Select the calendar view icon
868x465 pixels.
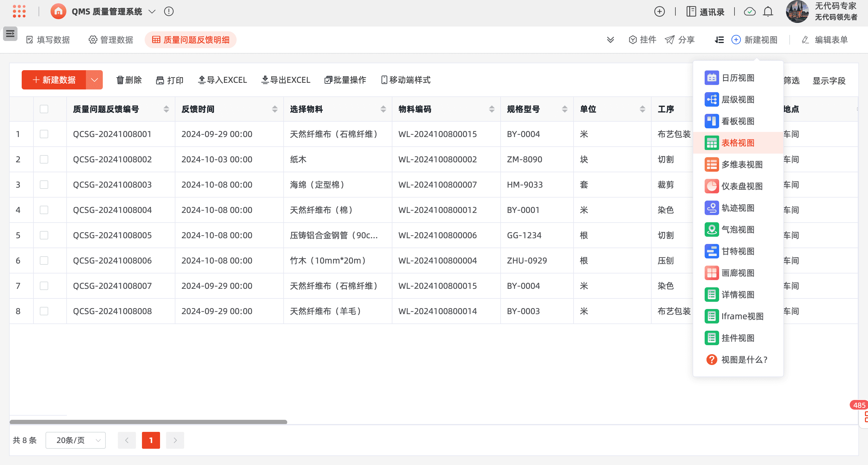711,78
